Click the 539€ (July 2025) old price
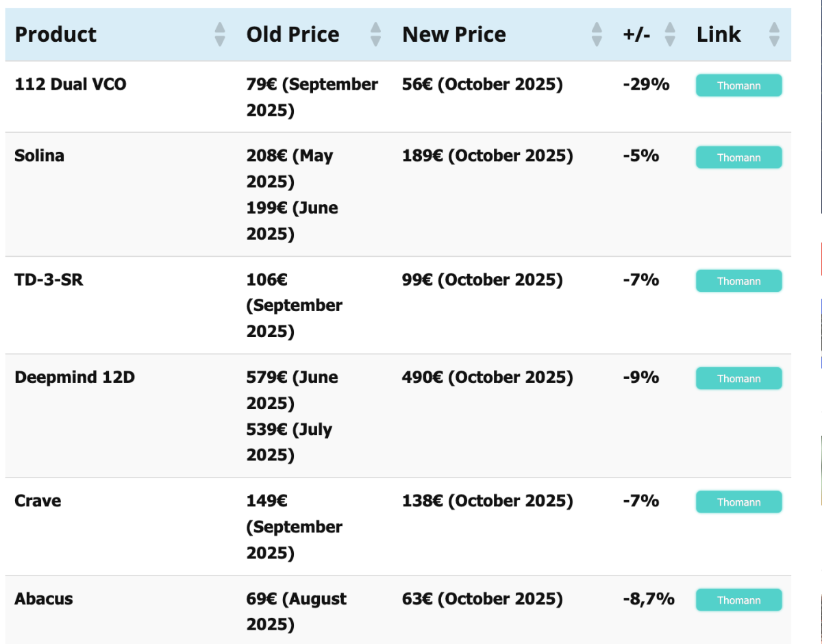 click(x=289, y=442)
